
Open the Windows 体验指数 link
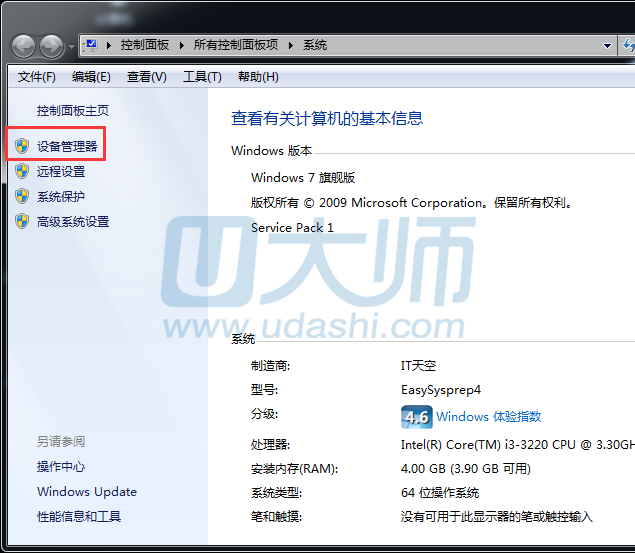488,417
